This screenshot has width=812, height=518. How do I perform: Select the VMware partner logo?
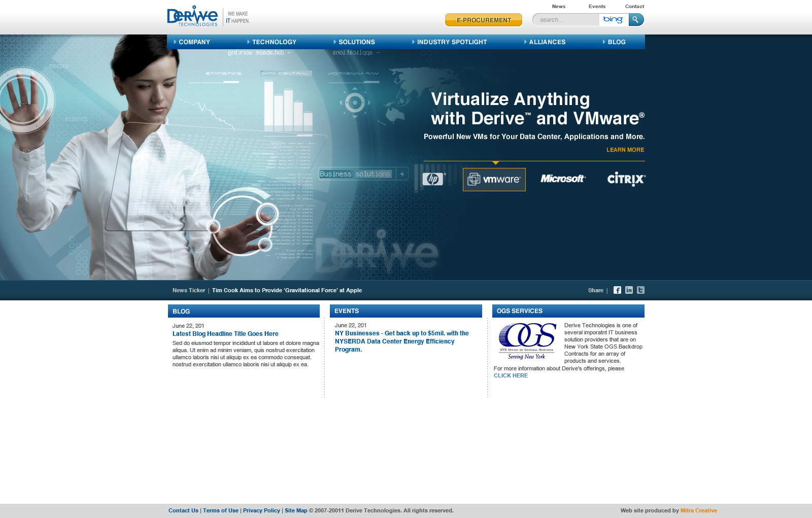[x=494, y=180]
